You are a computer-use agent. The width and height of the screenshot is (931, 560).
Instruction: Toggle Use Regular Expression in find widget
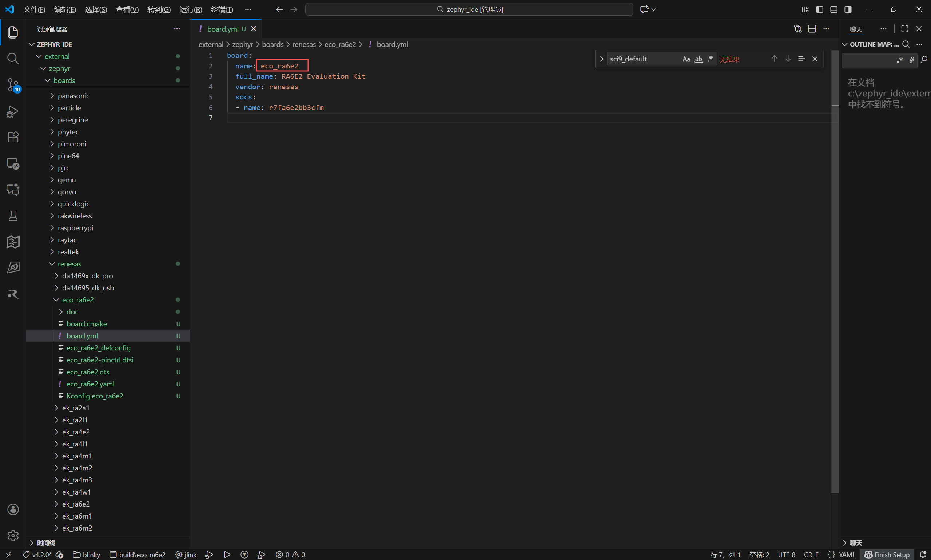[x=710, y=59]
